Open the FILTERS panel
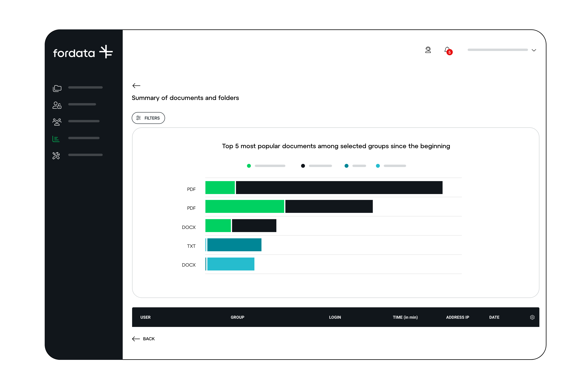The width and height of the screenshot is (588, 392). point(148,118)
